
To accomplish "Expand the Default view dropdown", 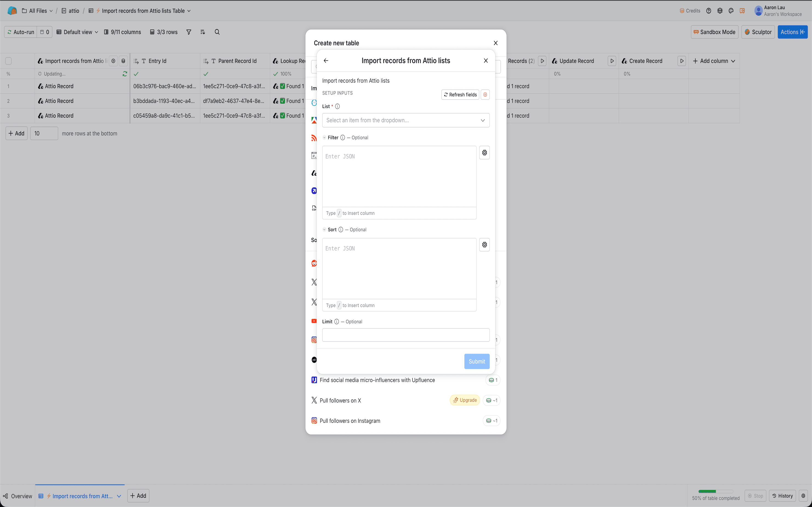I will click(77, 32).
